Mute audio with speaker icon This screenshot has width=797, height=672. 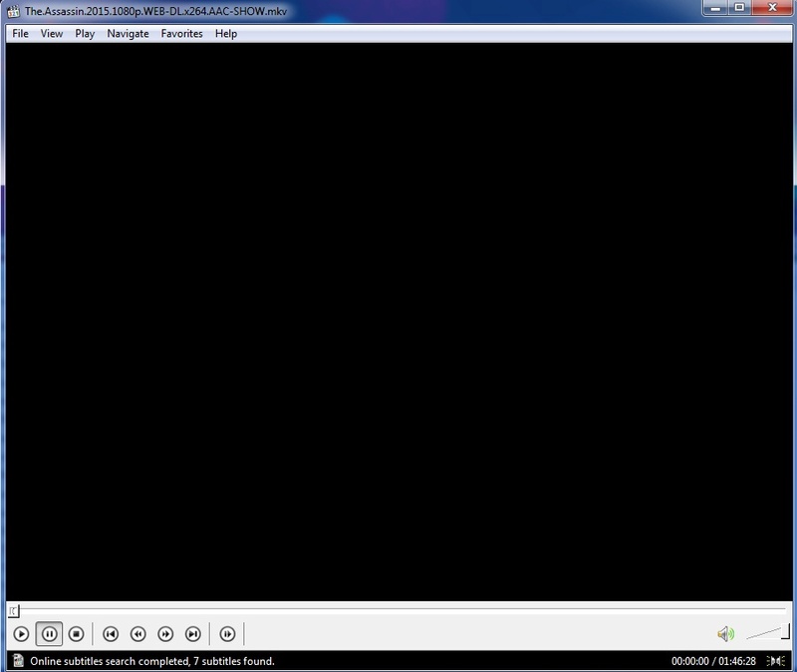[726, 634]
